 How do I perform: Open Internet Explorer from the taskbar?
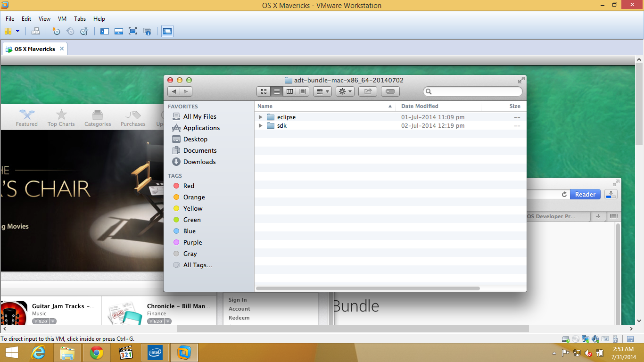click(x=38, y=352)
